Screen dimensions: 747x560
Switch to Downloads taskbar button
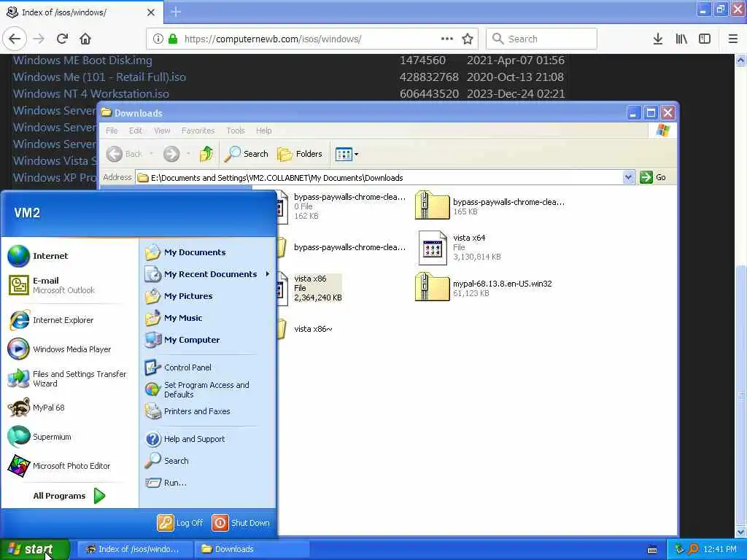[252, 549]
